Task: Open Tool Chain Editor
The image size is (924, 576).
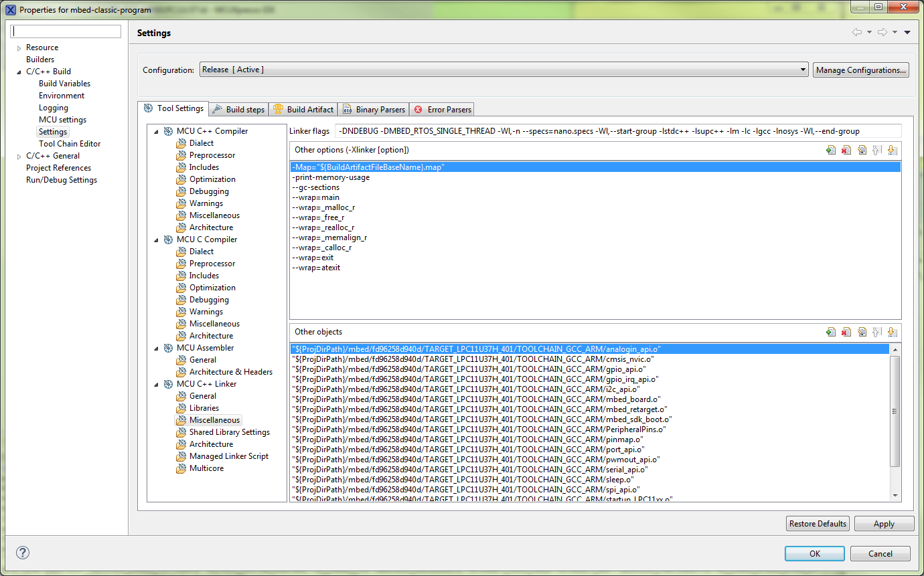Action: click(x=70, y=144)
